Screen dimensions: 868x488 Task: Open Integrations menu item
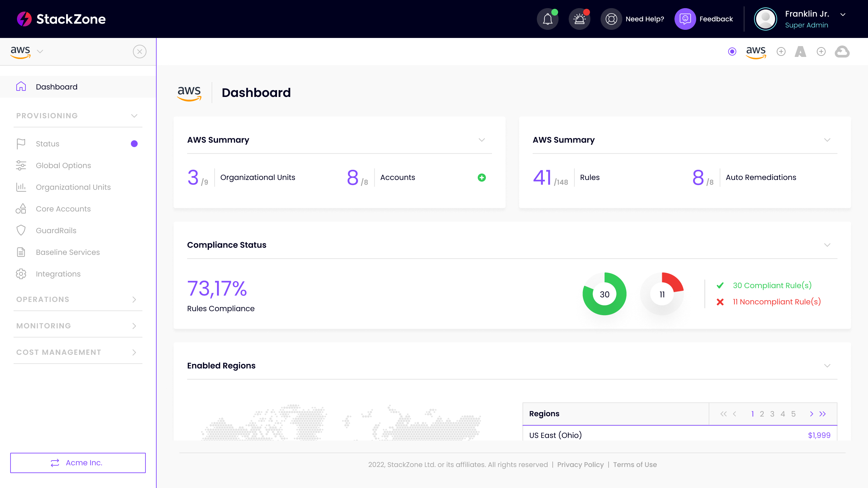(78, 274)
